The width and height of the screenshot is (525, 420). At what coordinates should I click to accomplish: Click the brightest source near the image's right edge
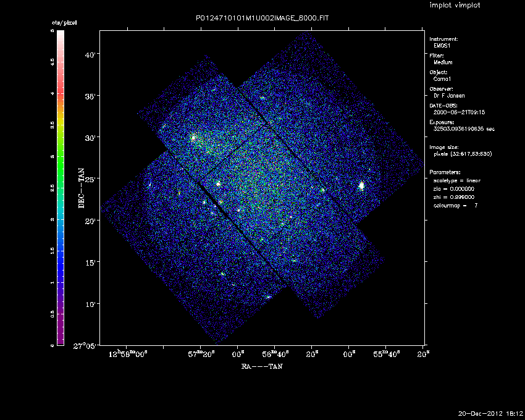click(361, 186)
